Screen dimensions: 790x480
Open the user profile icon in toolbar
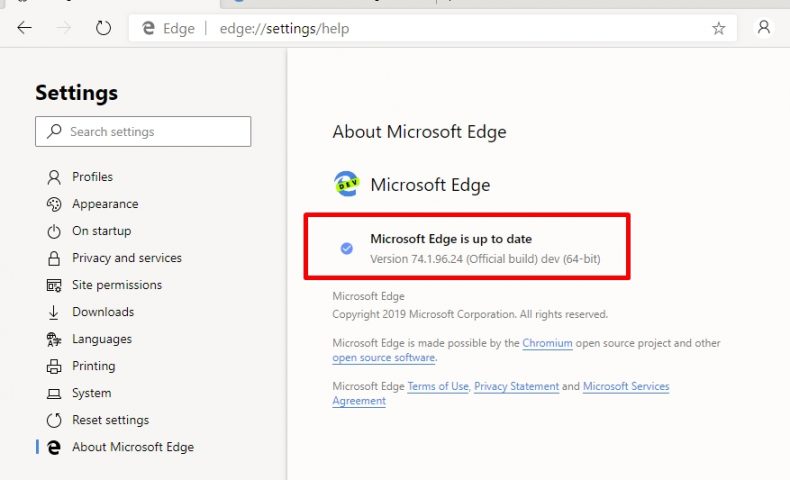point(764,27)
